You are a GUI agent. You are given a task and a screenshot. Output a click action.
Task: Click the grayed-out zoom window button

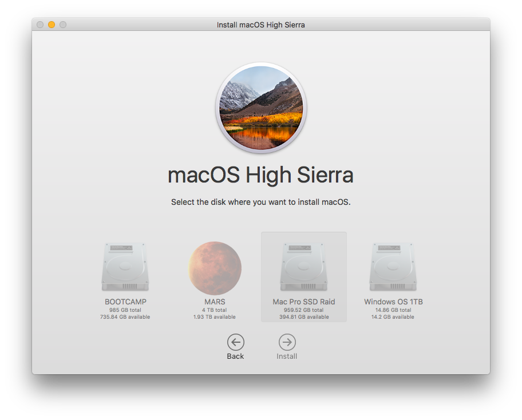click(63, 25)
